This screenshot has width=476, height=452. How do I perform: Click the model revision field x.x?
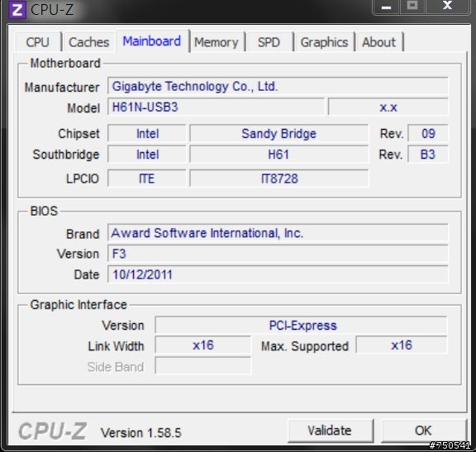[x=388, y=107]
